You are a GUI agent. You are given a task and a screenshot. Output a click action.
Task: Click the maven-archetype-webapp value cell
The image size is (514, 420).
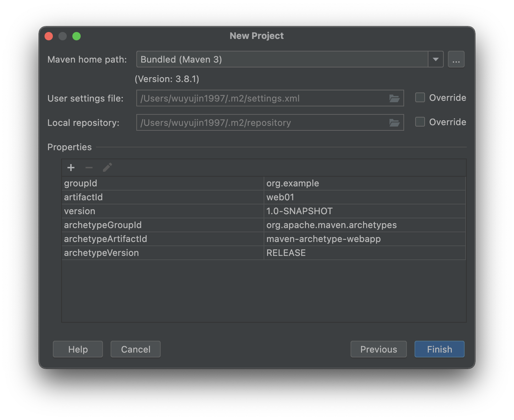click(x=365, y=239)
